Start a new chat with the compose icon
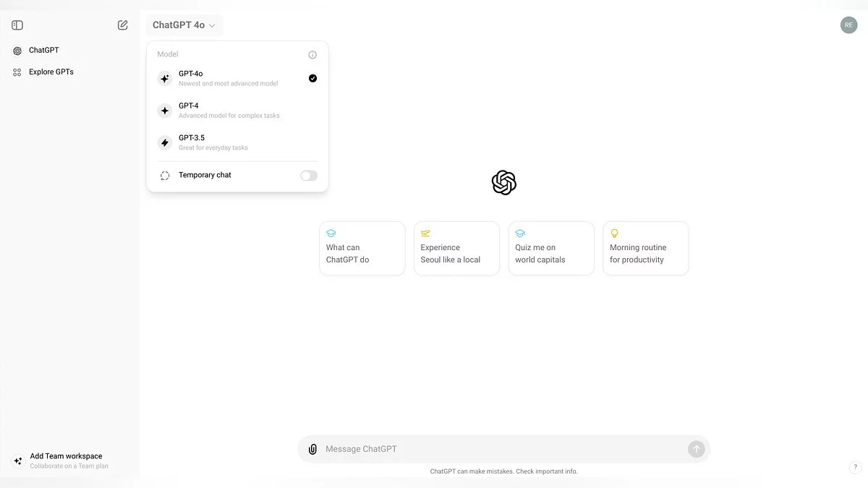868x488 pixels. (123, 25)
